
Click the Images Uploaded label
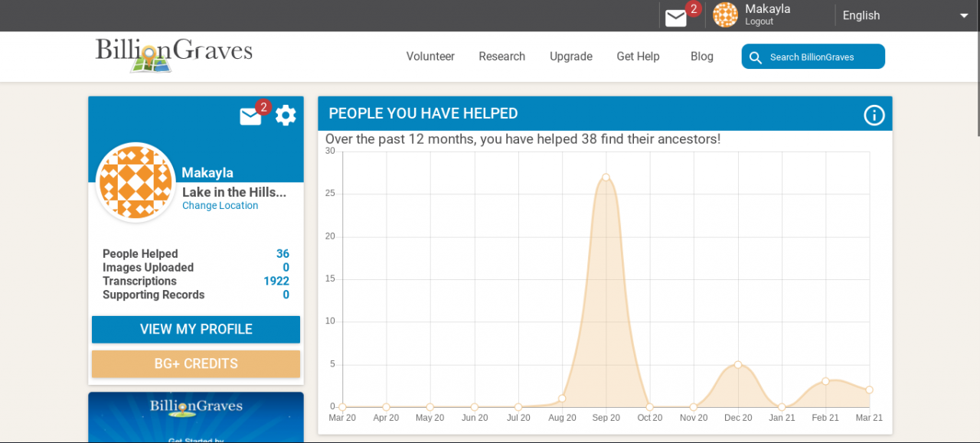coord(148,268)
